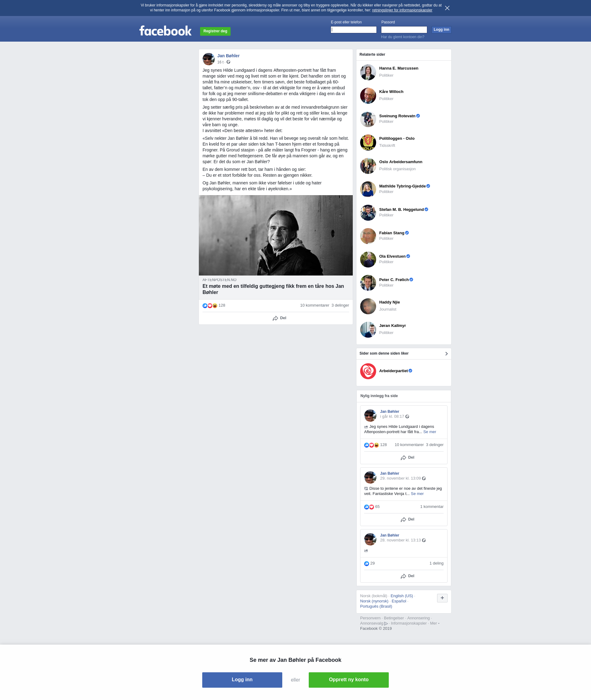
Task: Switch language to English (US)
Action: pos(401,596)
